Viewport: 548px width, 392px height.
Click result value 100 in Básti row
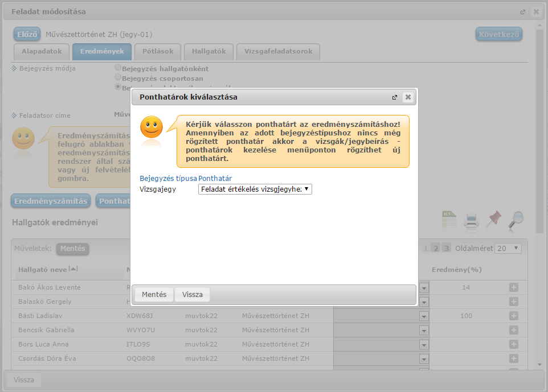466,316
